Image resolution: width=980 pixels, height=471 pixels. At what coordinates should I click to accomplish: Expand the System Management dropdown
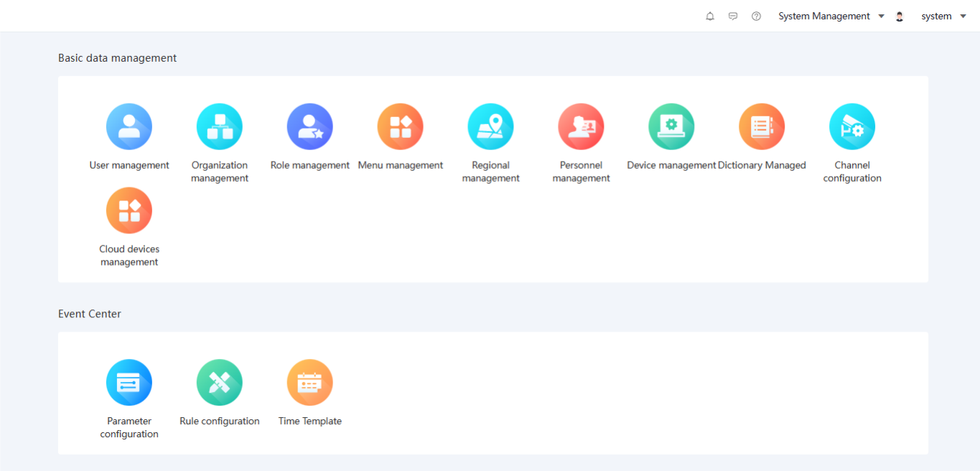click(831, 17)
